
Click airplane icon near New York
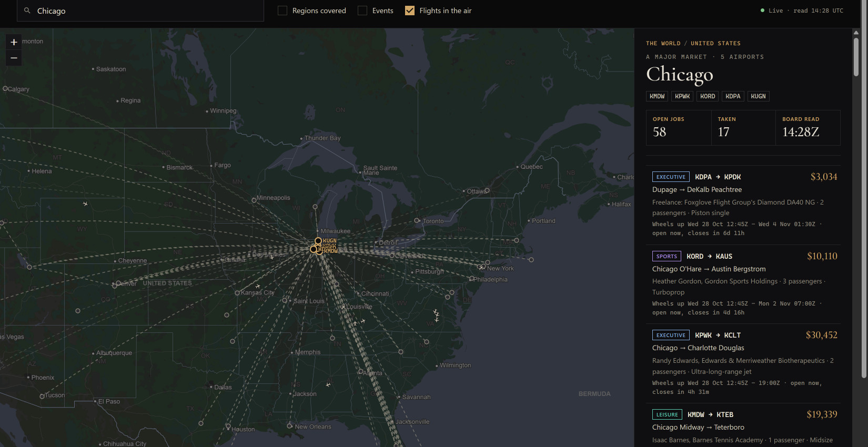(x=480, y=268)
